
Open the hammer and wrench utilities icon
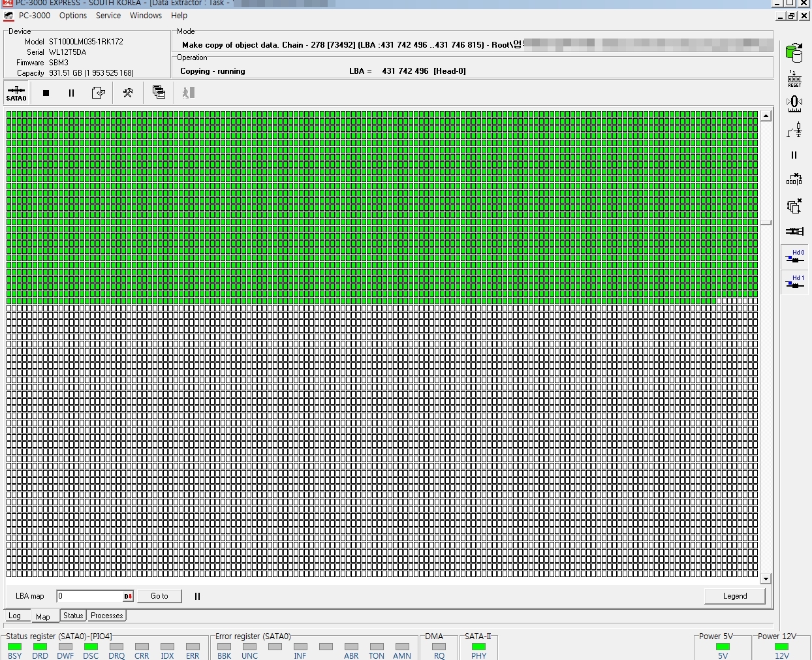pos(128,93)
